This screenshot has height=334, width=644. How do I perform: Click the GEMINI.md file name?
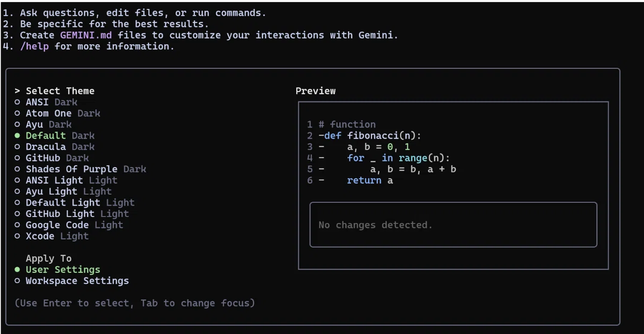89,35
